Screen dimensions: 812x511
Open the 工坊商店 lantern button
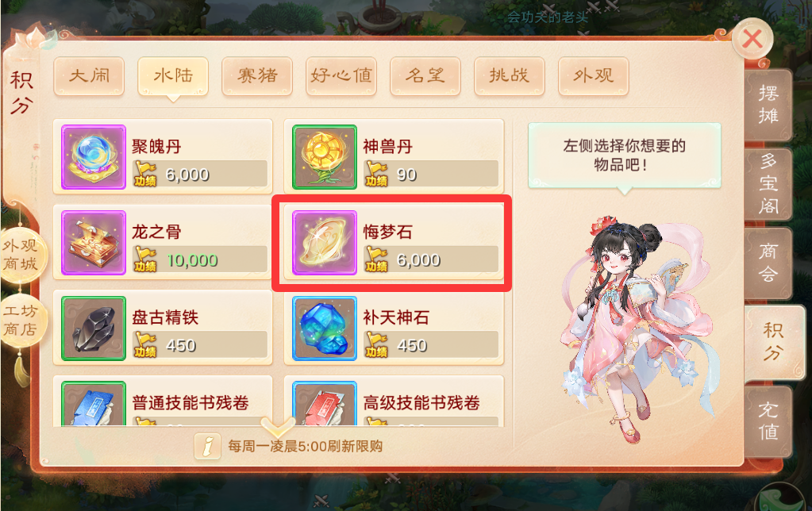(x=21, y=321)
